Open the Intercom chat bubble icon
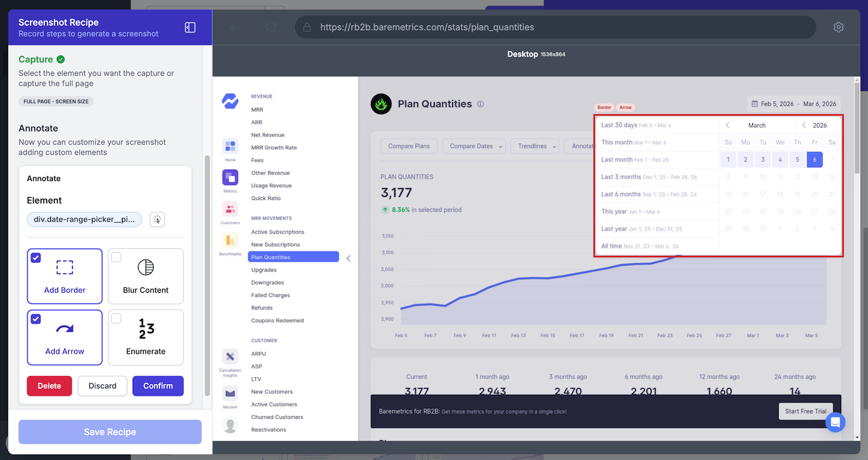The width and height of the screenshot is (868, 460). click(835, 422)
